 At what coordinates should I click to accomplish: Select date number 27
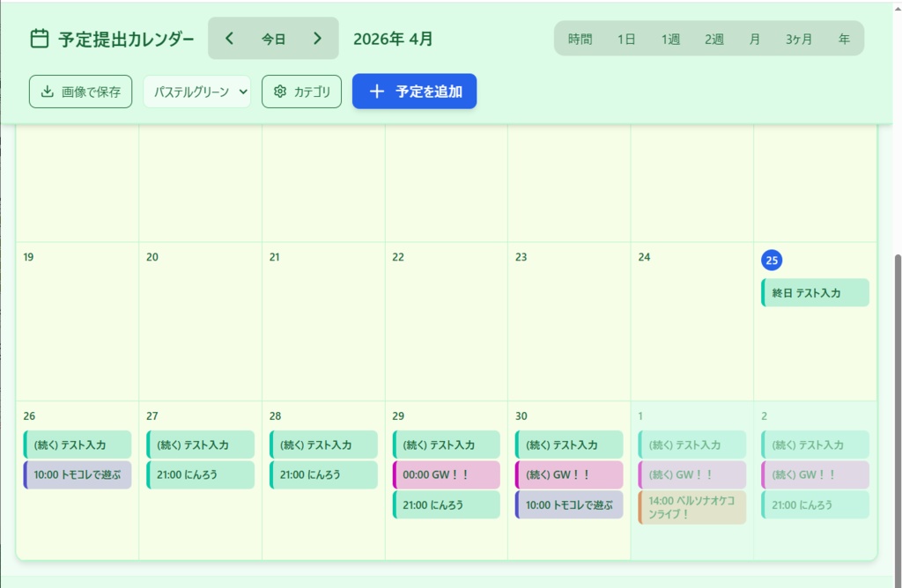click(152, 415)
